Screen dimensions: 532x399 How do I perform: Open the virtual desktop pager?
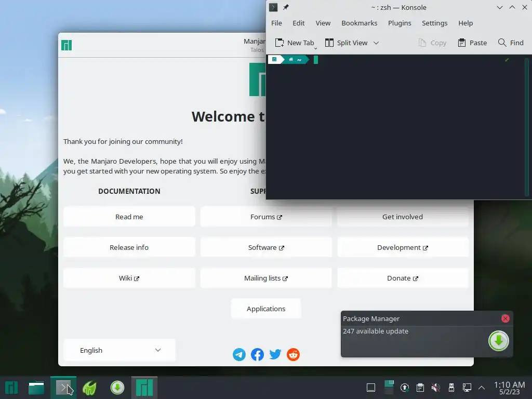(x=389, y=388)
